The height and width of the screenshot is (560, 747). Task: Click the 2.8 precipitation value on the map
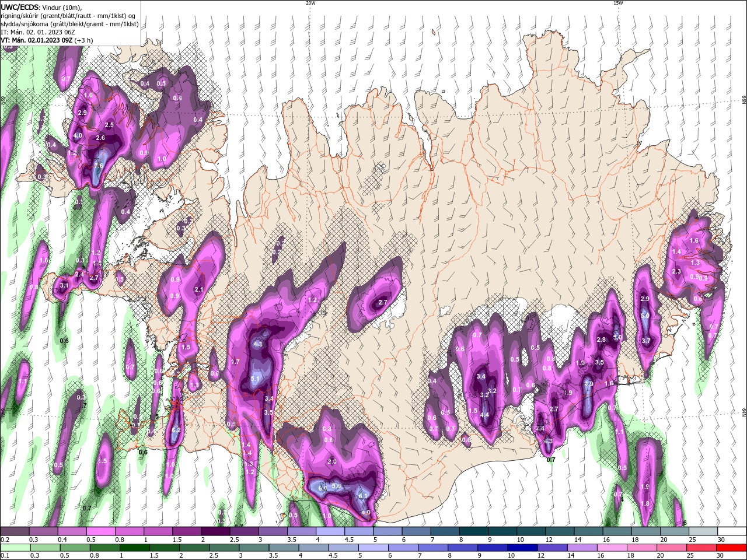601,340
